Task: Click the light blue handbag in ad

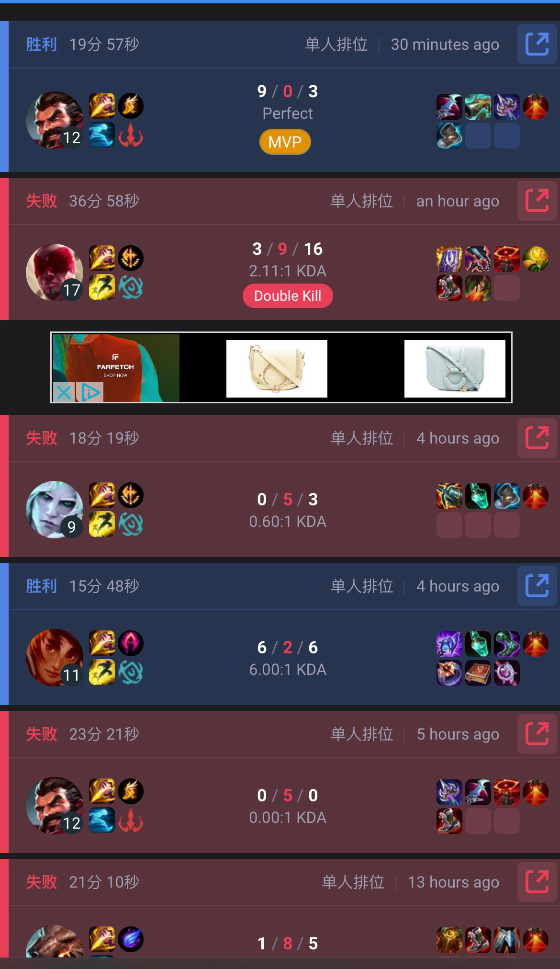Action: (x=455, y=369)
